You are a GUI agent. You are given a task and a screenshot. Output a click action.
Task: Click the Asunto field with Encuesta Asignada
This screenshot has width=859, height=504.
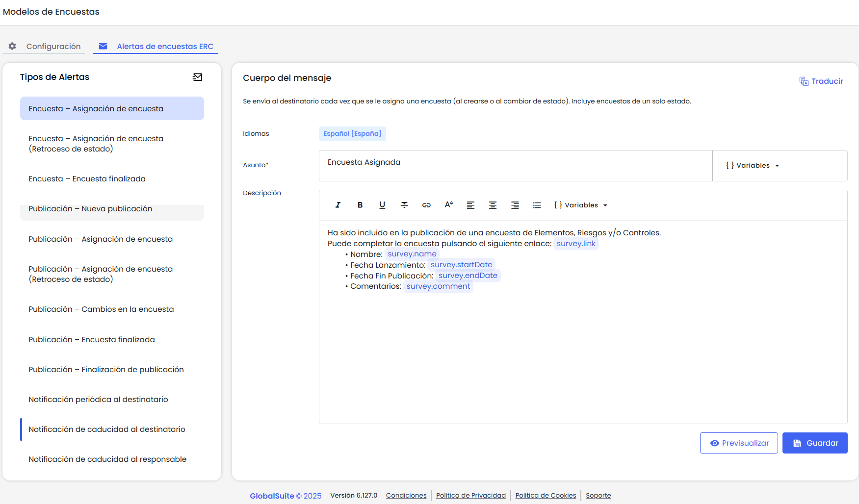click(x=515, y=165)
